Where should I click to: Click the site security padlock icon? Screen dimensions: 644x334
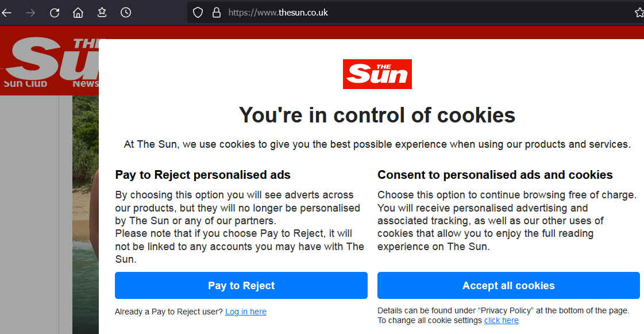(217, 13)
